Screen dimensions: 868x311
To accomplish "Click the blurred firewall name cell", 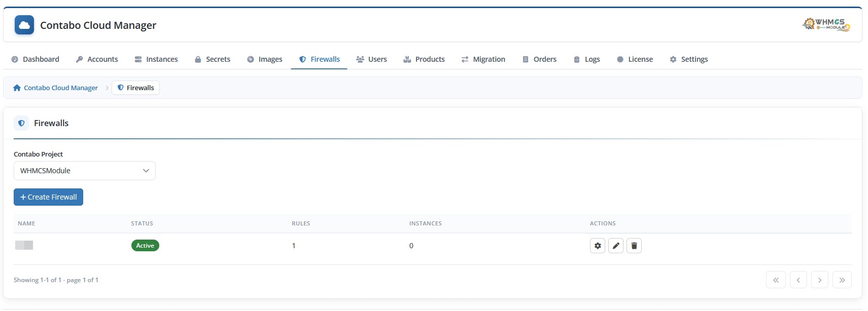I will 24,245.
